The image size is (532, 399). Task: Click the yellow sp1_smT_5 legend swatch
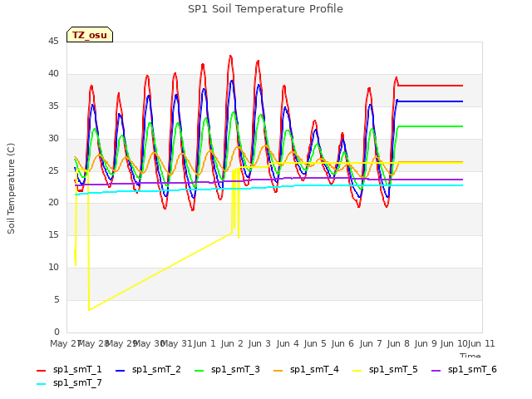[x=357, y=371]
